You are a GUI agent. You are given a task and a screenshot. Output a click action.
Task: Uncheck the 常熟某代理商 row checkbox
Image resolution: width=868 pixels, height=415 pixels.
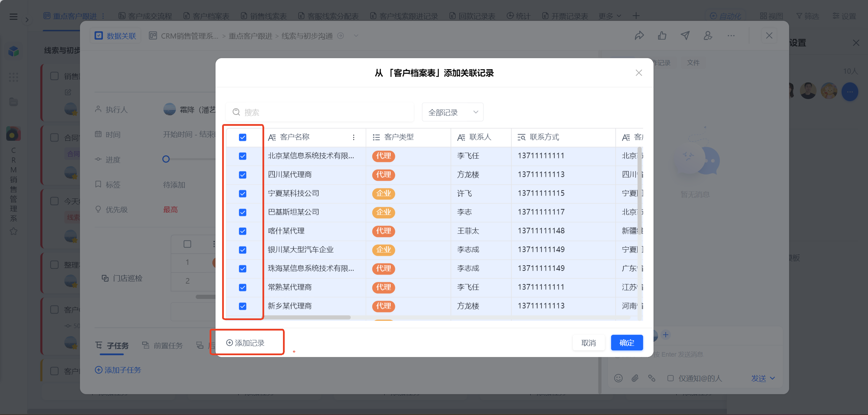tap(243, 287)
